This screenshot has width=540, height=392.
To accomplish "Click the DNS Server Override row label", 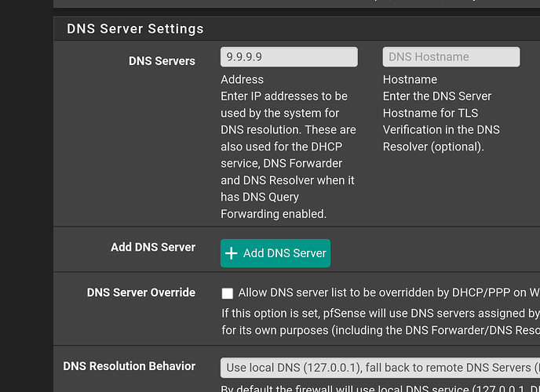I will pyautogui.click(x=141, y=292).
